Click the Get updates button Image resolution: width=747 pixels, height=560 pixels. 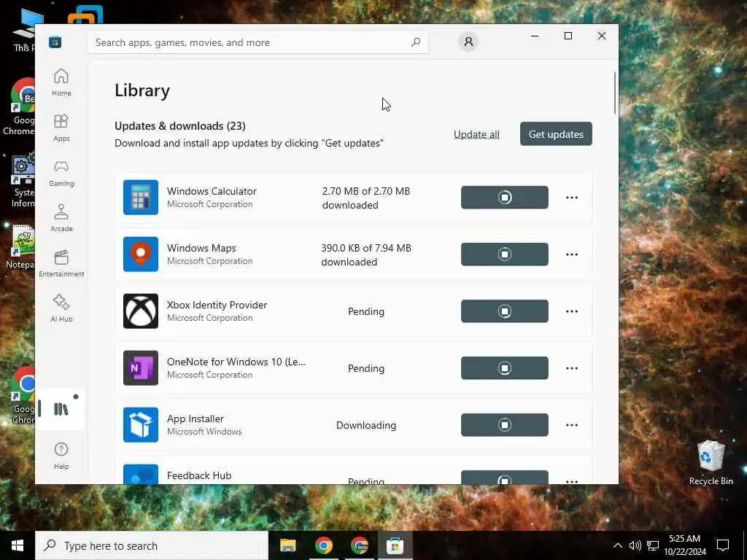(x=556, y=134)
